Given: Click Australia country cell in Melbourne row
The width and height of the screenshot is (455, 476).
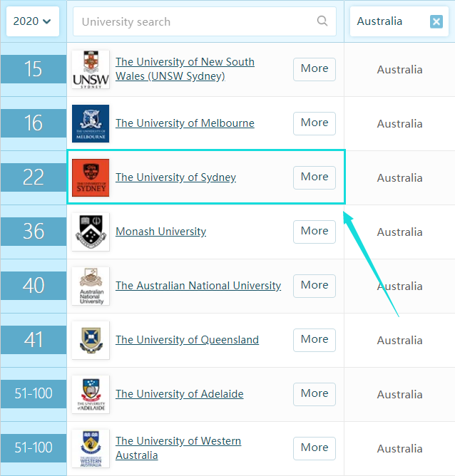Looking at the screenshot, I should [399, 124].
